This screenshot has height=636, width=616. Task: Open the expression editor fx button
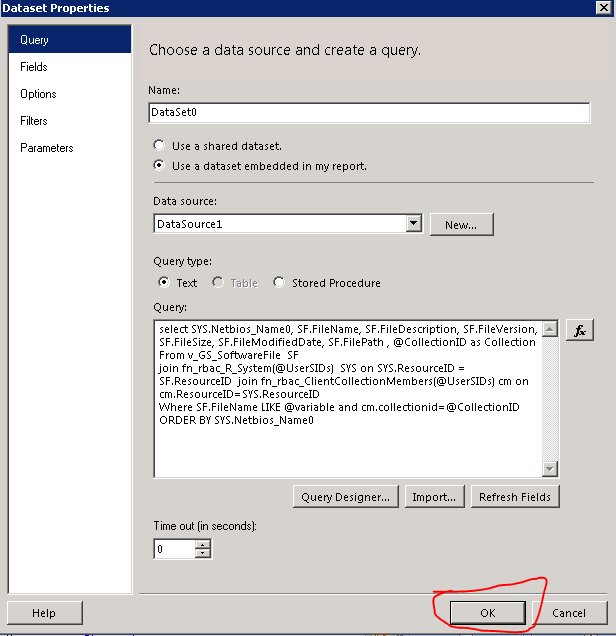click(580, 330)
